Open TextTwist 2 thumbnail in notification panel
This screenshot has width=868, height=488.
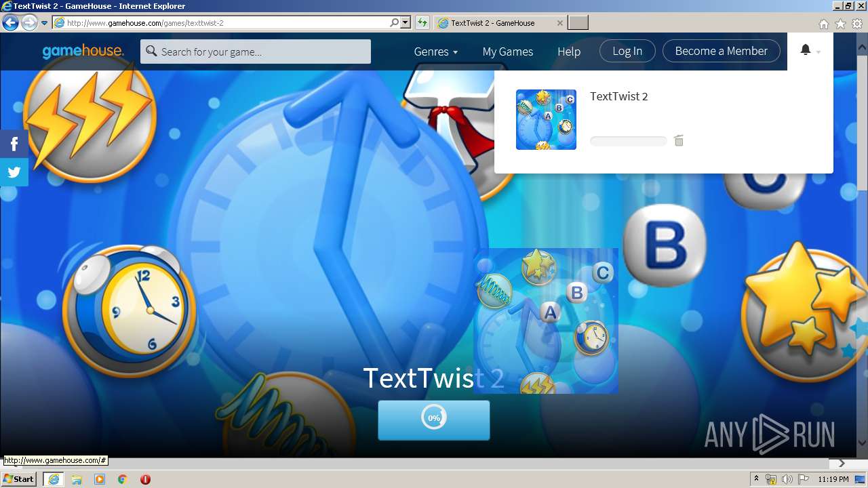pyautogui.click(x=546, y=119)
